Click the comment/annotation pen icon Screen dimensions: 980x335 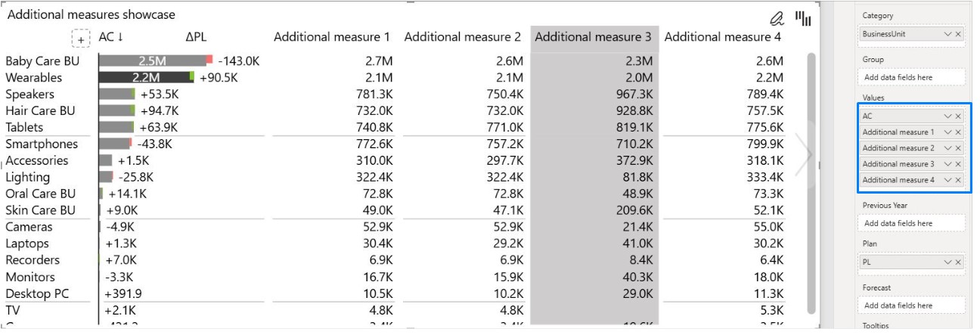pyautogui.click(x=777, y=18)
